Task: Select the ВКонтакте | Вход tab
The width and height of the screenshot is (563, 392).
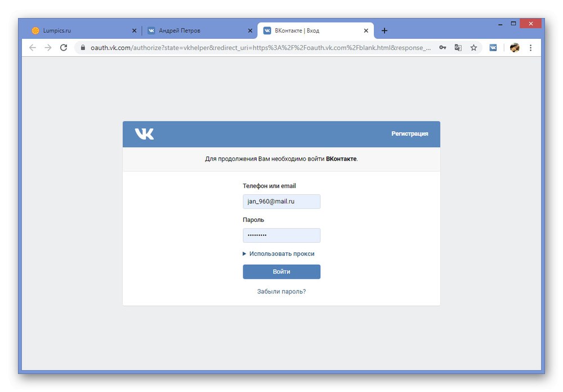Action: tap(316, 30)
